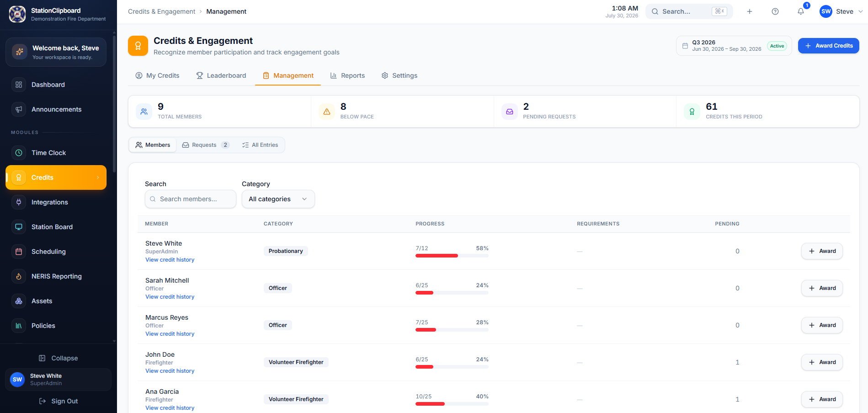Select the Members sub-tab
Viewport: 868px width, 413px height.
coord(153,145)
